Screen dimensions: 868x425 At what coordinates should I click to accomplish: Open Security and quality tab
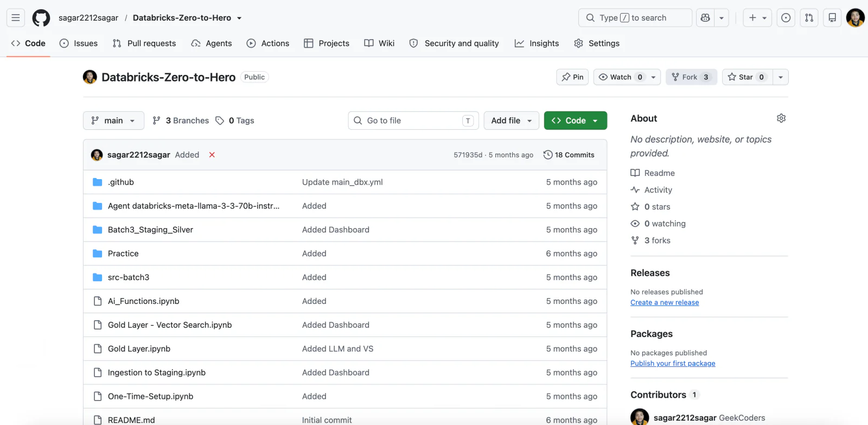(x=454, y=43)
